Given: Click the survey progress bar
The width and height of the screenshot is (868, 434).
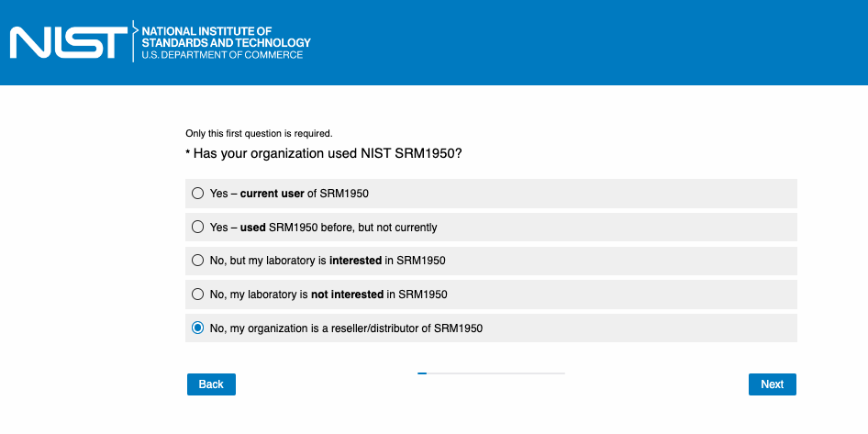Looking at the screenshot, I should point(491,373).
